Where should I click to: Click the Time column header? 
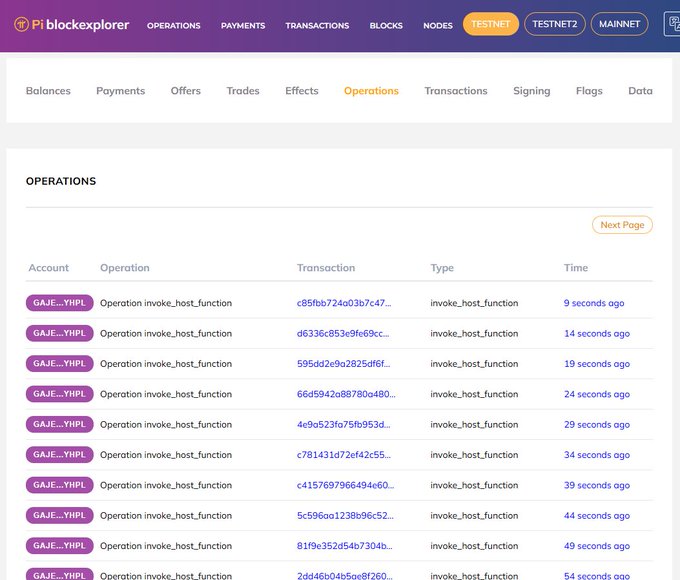click(576, 268)
